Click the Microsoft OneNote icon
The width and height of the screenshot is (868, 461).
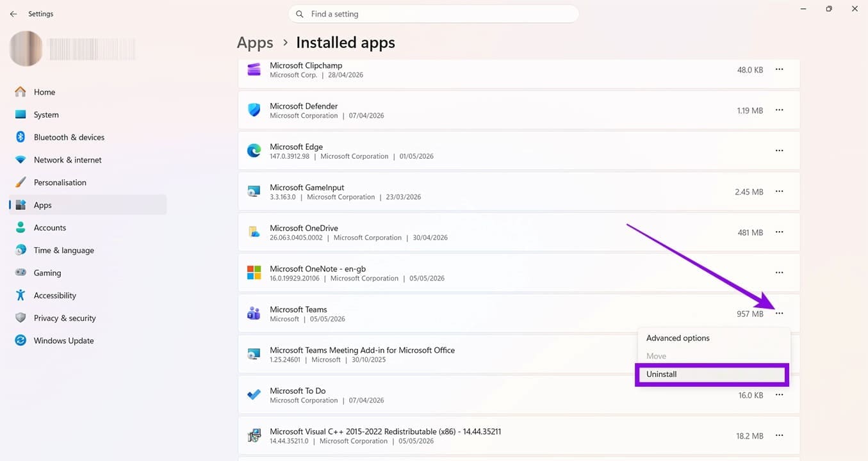pos(254,273)
